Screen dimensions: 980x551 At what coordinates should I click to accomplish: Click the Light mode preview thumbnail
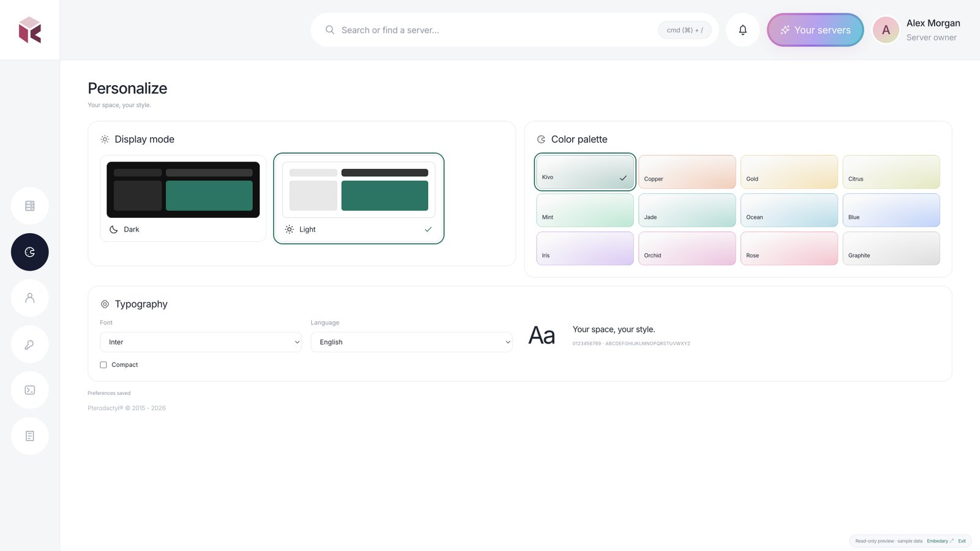coord(359,190)
